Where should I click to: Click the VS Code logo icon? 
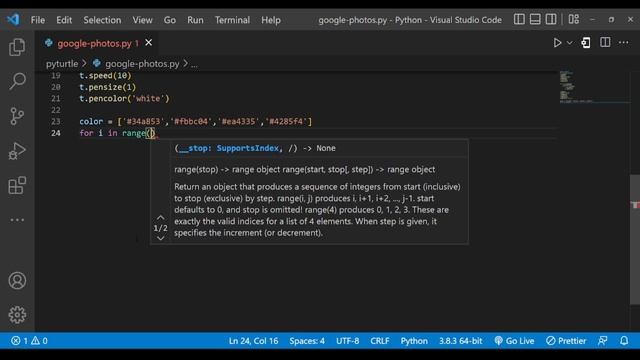point(13,19)
